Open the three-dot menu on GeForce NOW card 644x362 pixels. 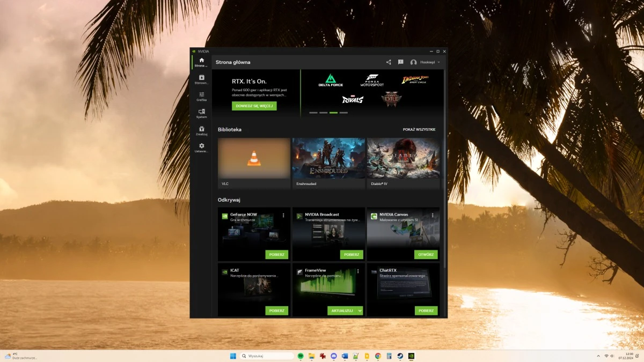(283, 215)
